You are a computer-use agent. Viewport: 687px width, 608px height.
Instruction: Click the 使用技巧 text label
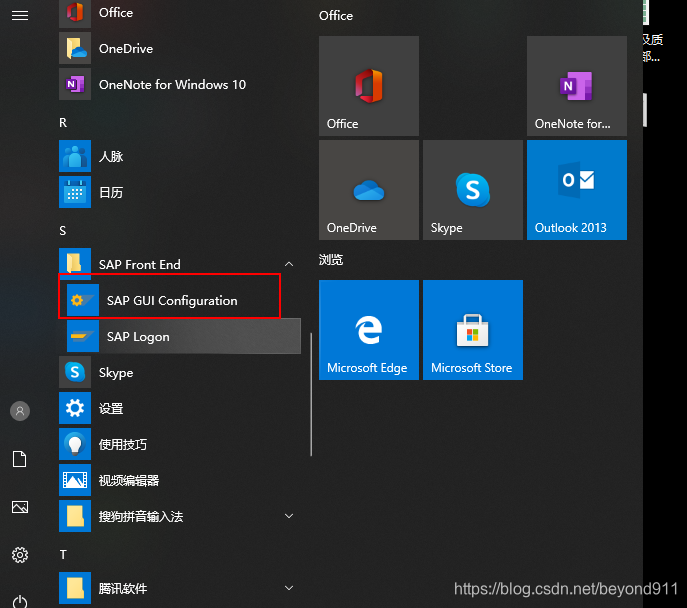123,445
